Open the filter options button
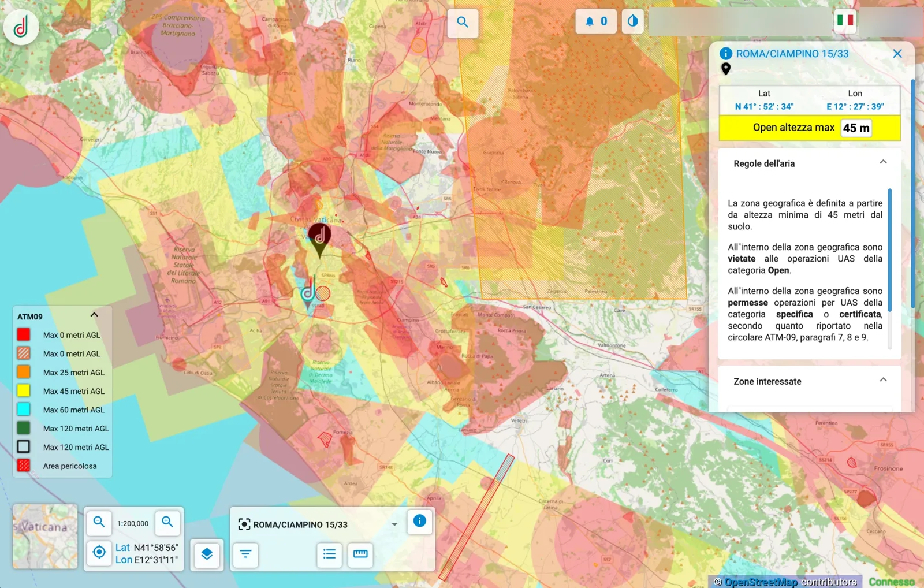924x588 pixels. [245, 554]
